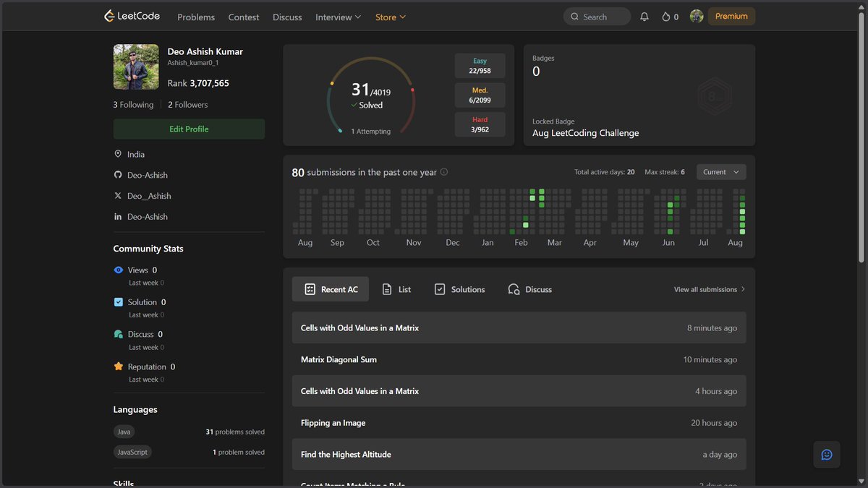868x488 pixels.
Task: Switch to the Solutions tab
Action: pos(459,289)
